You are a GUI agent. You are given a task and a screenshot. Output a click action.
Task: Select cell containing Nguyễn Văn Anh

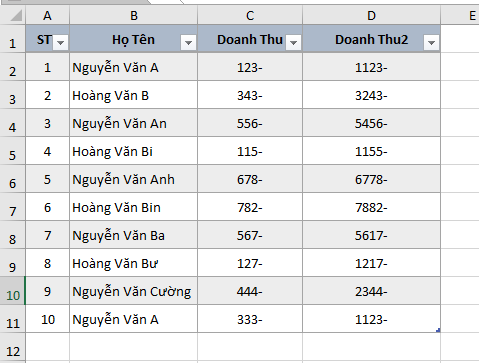pyautogui.click(x=134, y=179)
